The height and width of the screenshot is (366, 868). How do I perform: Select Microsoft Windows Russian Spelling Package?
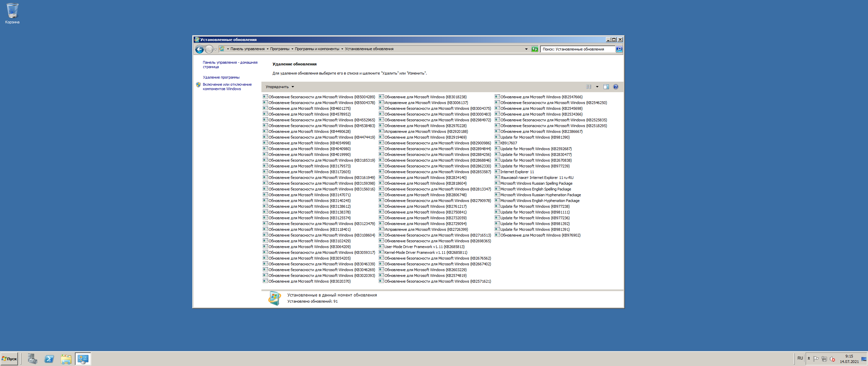[534, 183]
